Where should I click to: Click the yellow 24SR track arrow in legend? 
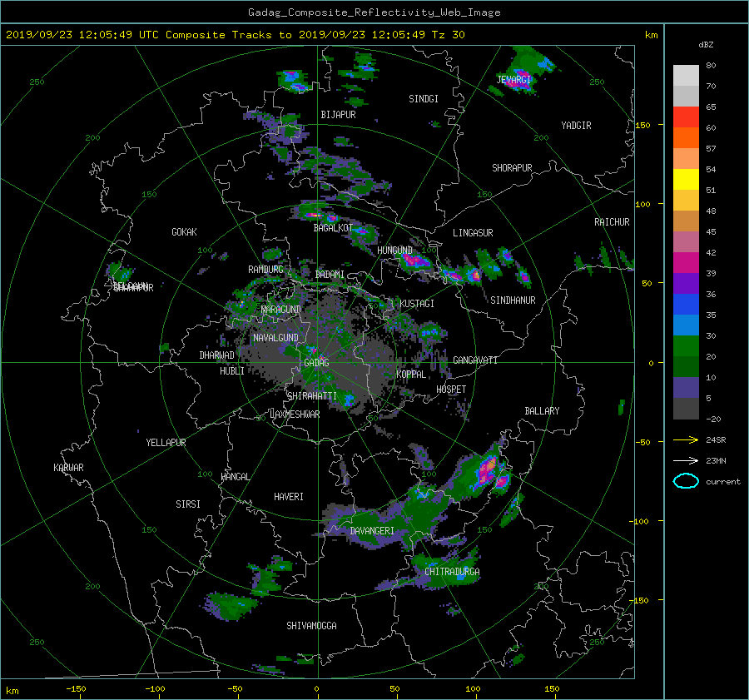[x=686, y=439]
